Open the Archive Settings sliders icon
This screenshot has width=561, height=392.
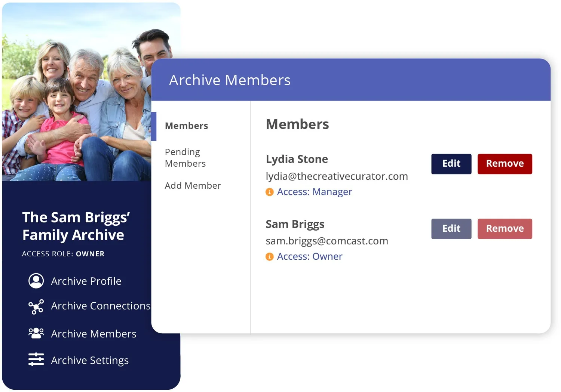(x=36, y=359)
